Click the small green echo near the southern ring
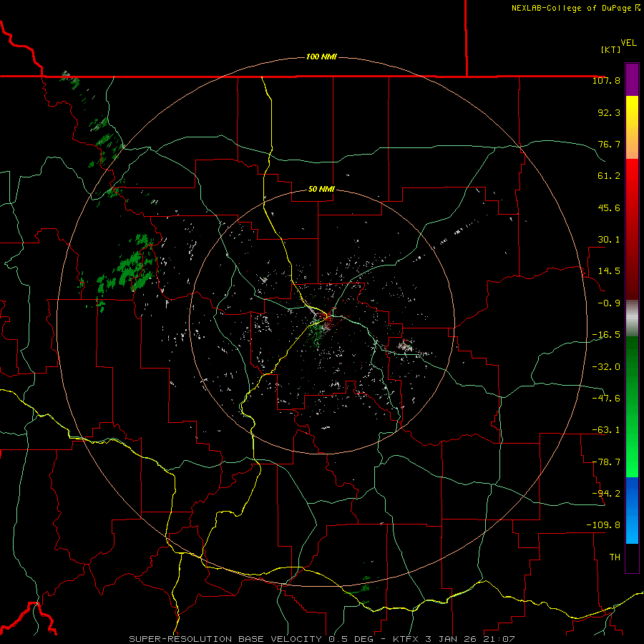The height and width of the screenshot is (644, 644). [x=361, y=588]
